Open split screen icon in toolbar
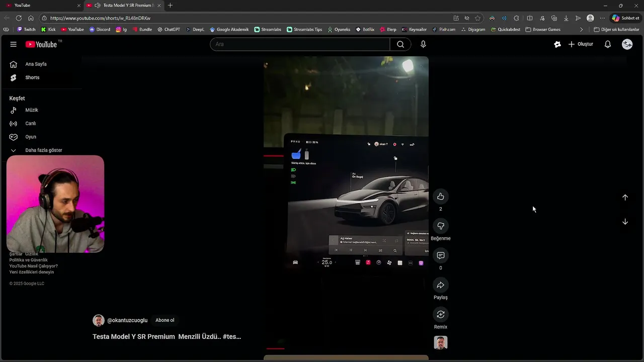This screenshot has width=644, height=362. coord(529,18)
